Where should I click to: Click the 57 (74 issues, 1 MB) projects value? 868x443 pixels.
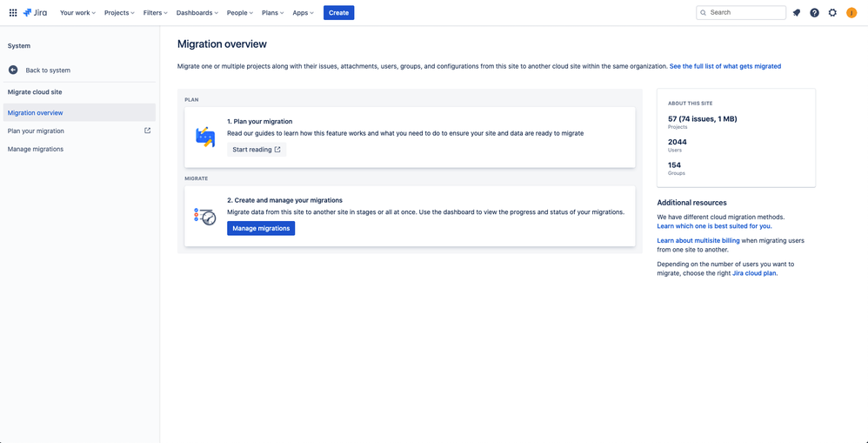(703, 118)
